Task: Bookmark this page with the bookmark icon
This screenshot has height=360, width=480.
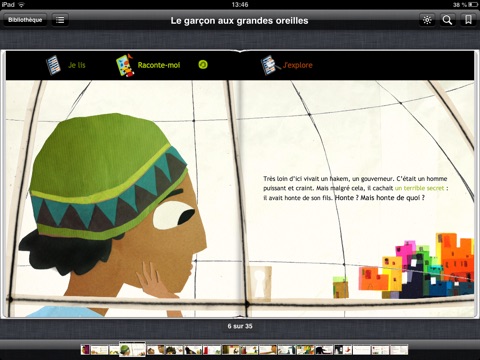Action: point(468,20)
